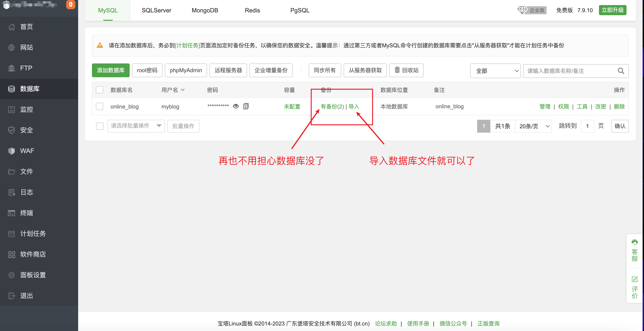This screenshot has height=331, width=644.
Task: Click the 远程服务器 button
Action: click(x=228, y=70)
